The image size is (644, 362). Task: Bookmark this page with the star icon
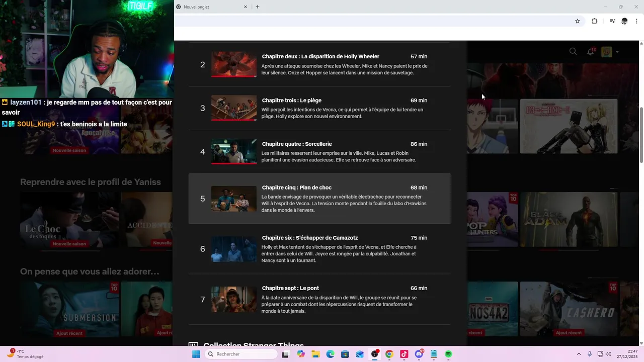[578, 21]
